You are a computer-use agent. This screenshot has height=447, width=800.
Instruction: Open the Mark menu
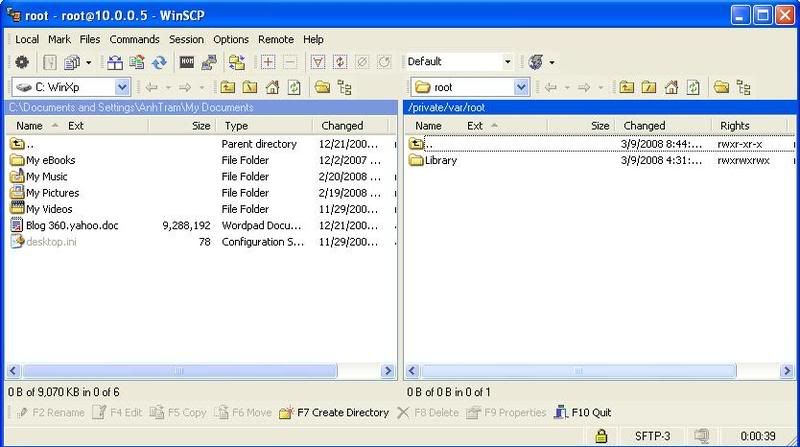(60, 39)
